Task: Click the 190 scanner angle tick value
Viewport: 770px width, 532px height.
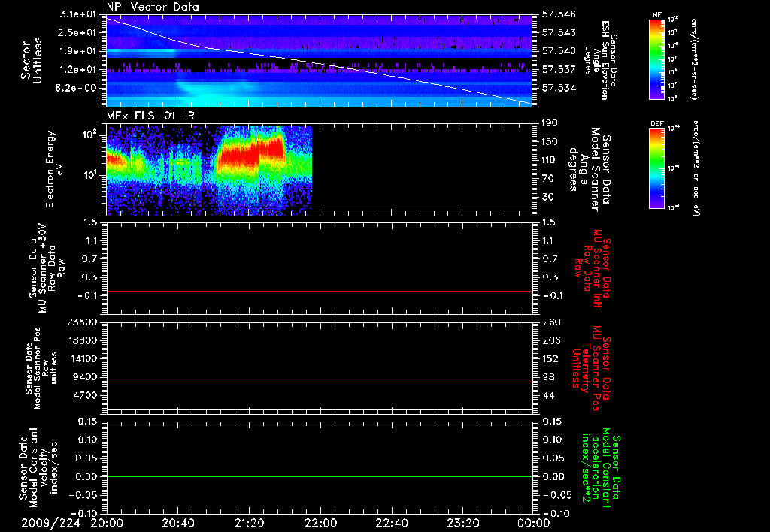Action: pos(550,123)
